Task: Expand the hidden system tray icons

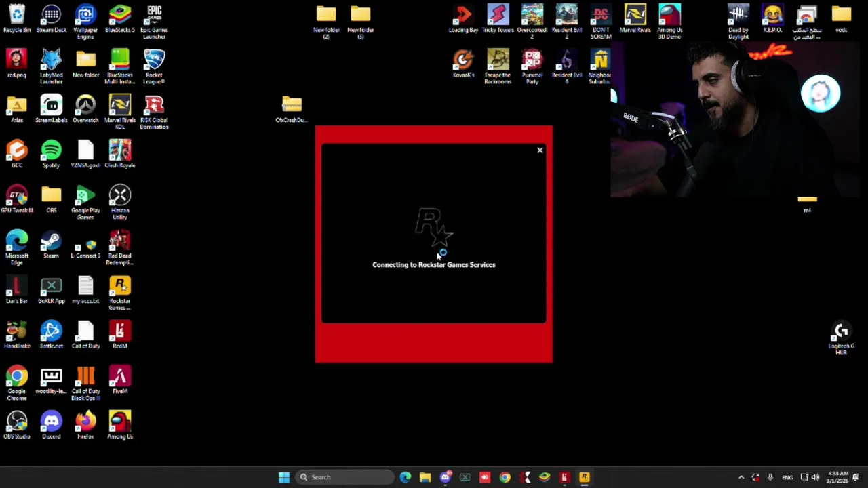Action: point(741,477)
